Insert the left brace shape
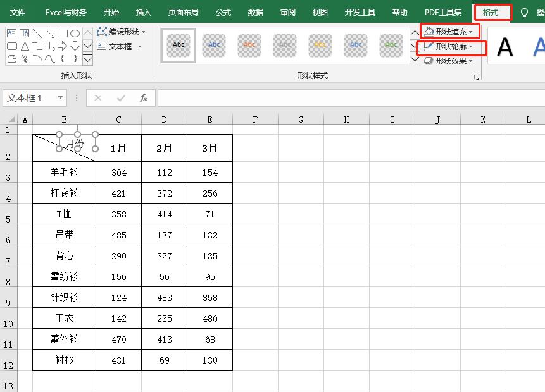 pos(62,58)
